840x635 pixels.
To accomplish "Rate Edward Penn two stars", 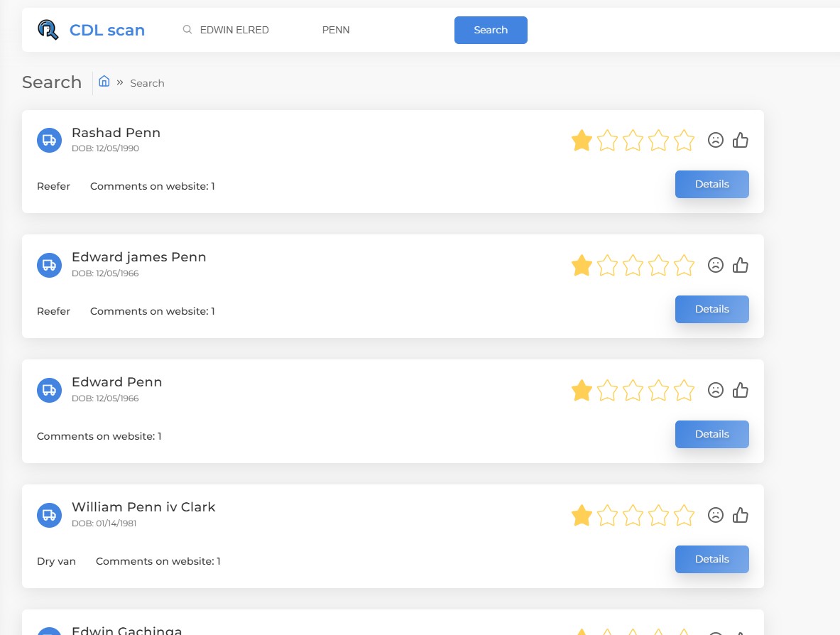I will tap(607, 390).
